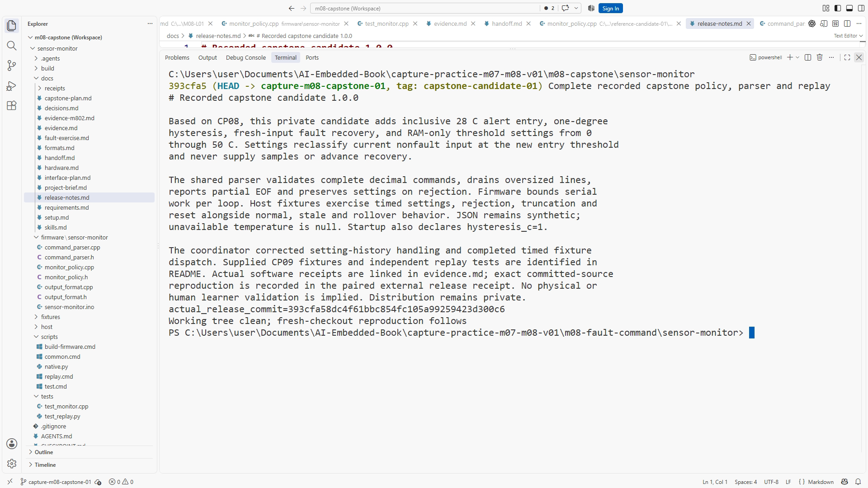Open Source Control view
This screenshot has height=488, width=868.
click(x=12, y=66)
